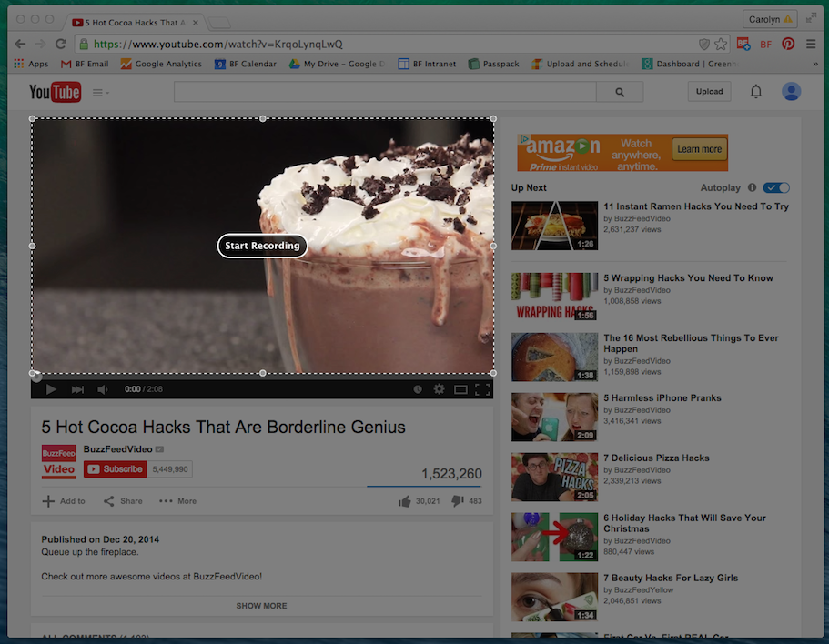Click the Start Recording button
The height and width of the screenshot is (644, 829).
click(262, 246)
